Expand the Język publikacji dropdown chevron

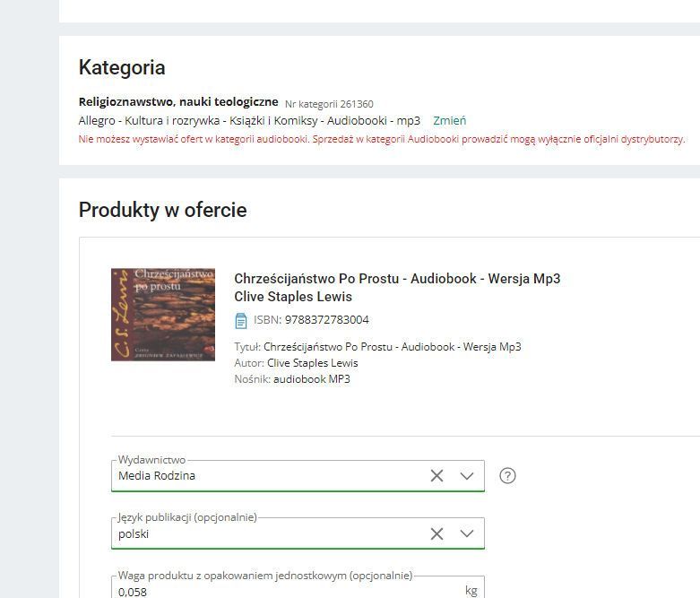[x=466, y=533]
